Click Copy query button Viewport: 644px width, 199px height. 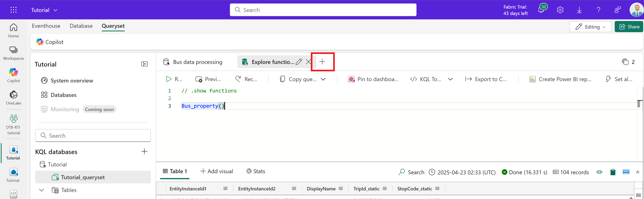point(298,79)
